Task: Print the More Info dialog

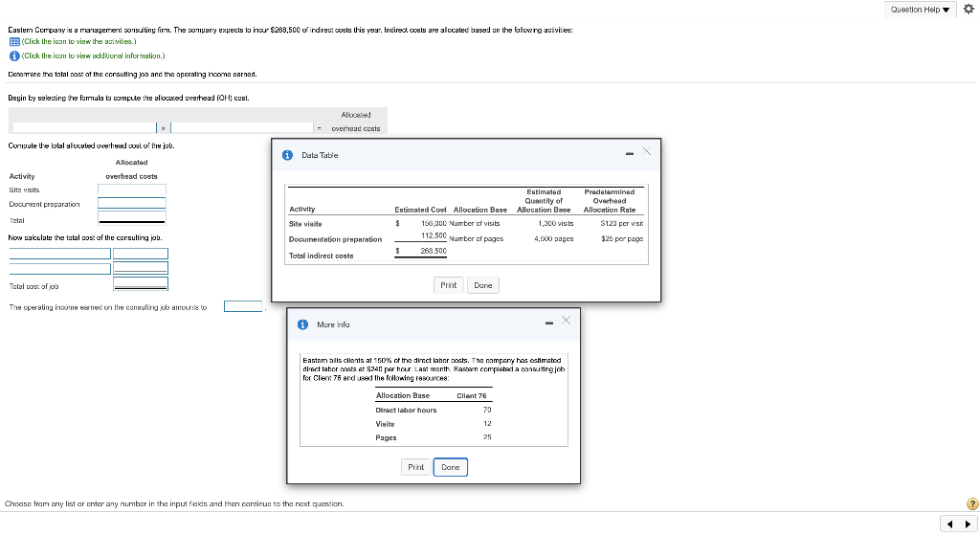Action: click(415, 467)
